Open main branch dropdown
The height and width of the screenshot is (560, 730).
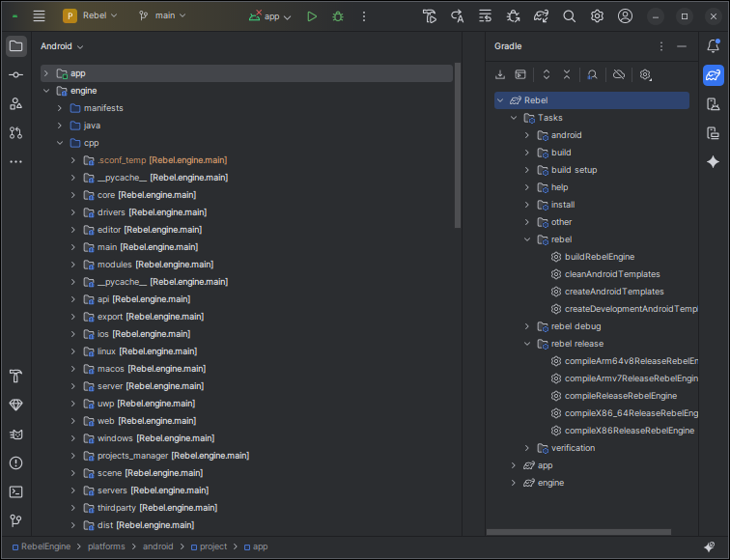click(162, 15)
